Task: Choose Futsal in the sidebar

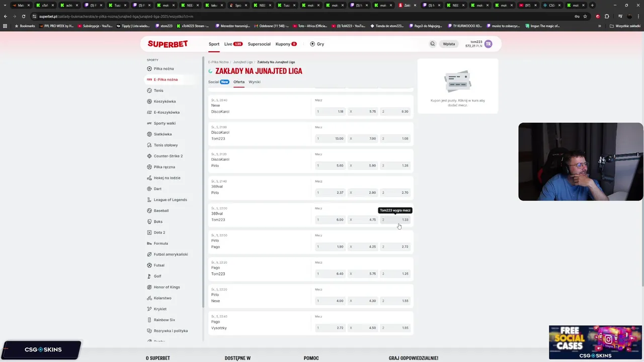Action: tap(159, 265)
